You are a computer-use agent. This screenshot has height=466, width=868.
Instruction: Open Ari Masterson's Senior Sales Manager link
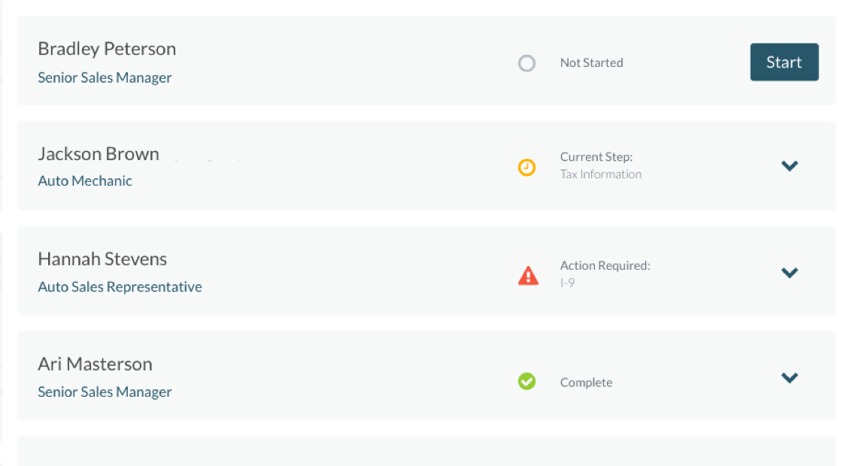(x=105, y=392)
